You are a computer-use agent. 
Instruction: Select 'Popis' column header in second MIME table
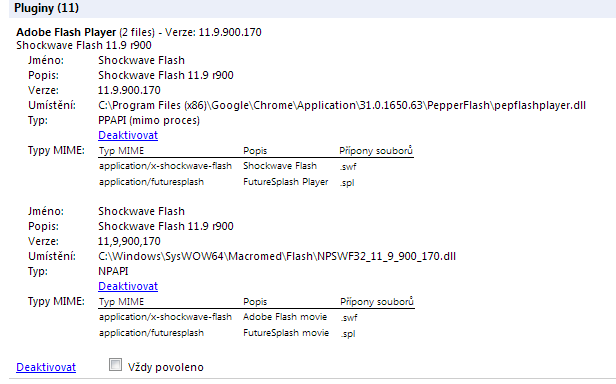[x=255, y=301]
